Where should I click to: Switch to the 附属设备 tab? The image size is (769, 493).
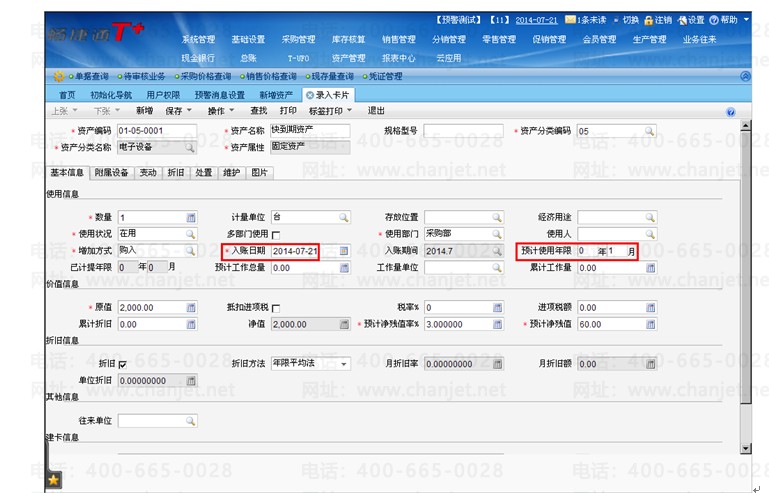111,173
